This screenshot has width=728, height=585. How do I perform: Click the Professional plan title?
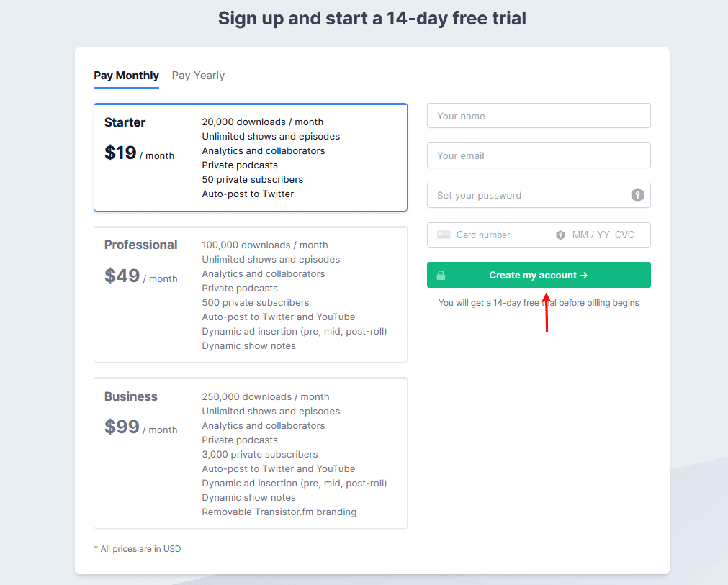pos(140,245)
